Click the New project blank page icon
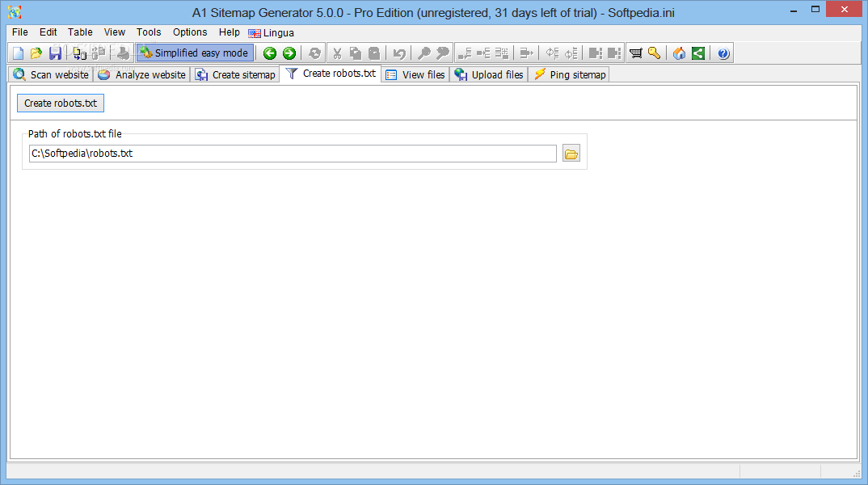The image size is (868, 485). click(19, 53)
